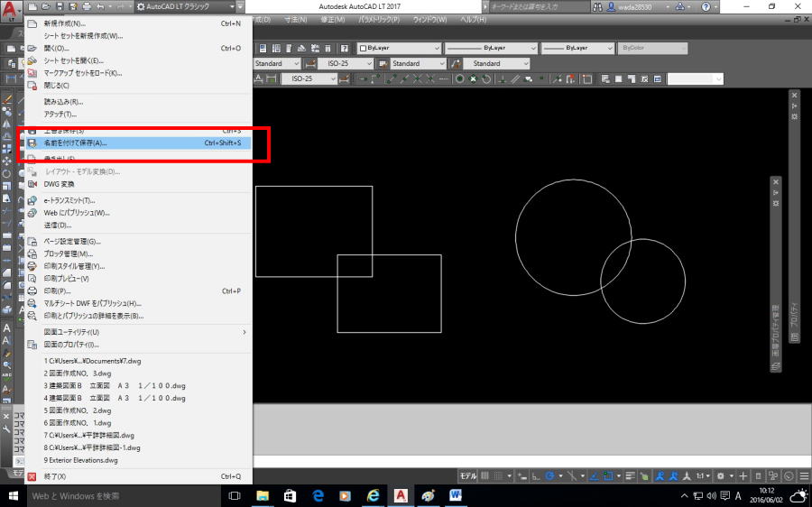
Task: Click Open folder icon in Quick Access toolbar
Action: point(46,6)
